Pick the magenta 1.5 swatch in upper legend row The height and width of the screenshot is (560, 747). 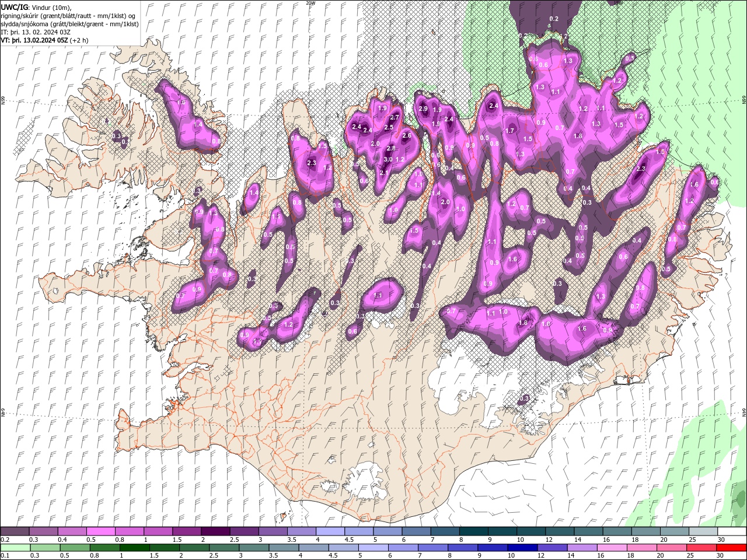pyautogui.click(x=186, y=531)
